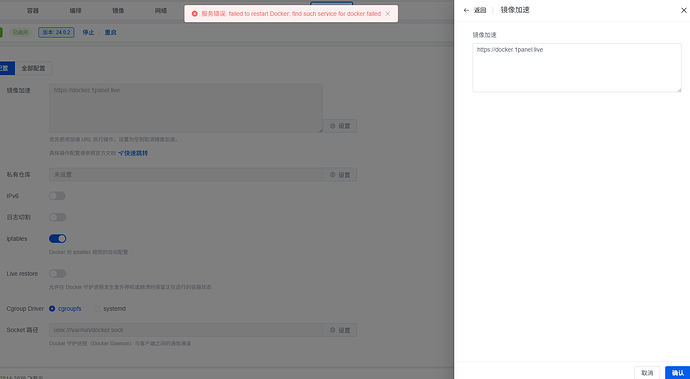Close the 镜像加速 drawer panel

[683, 10]
